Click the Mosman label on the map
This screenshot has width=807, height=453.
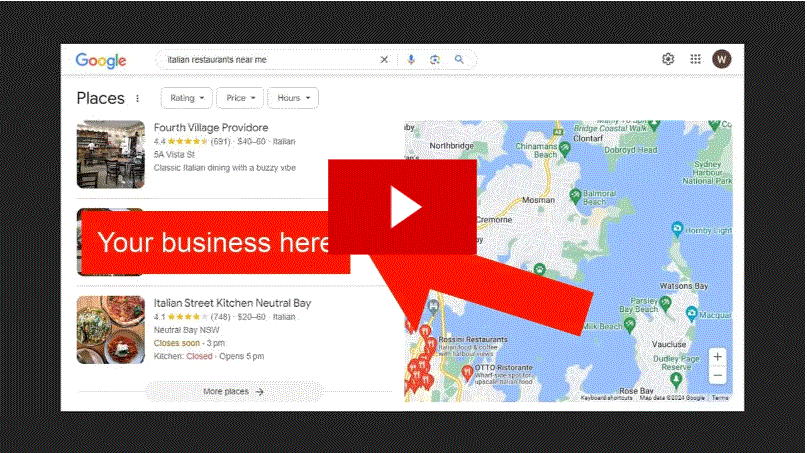click(x=538, y=200)
